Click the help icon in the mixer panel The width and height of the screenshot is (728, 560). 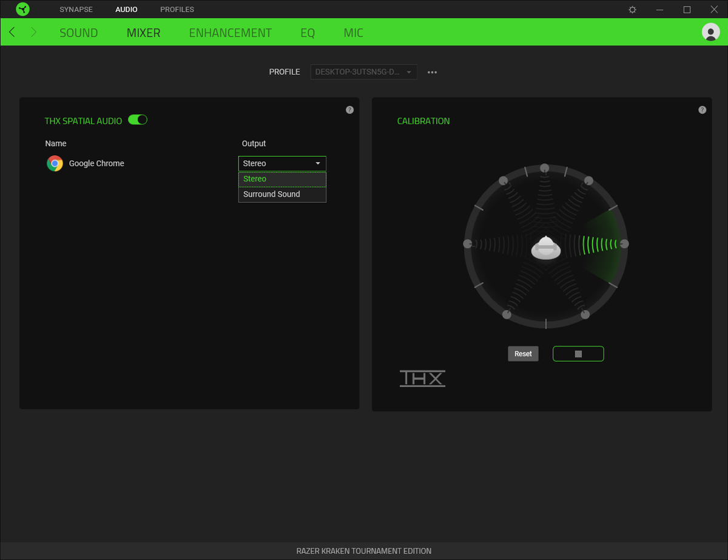[349, 110]
